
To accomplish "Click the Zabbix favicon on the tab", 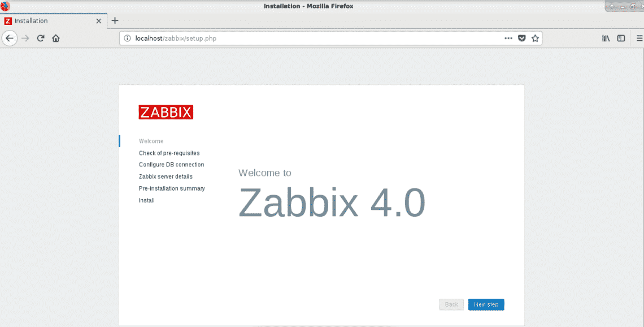I will (x=8, y=21).
